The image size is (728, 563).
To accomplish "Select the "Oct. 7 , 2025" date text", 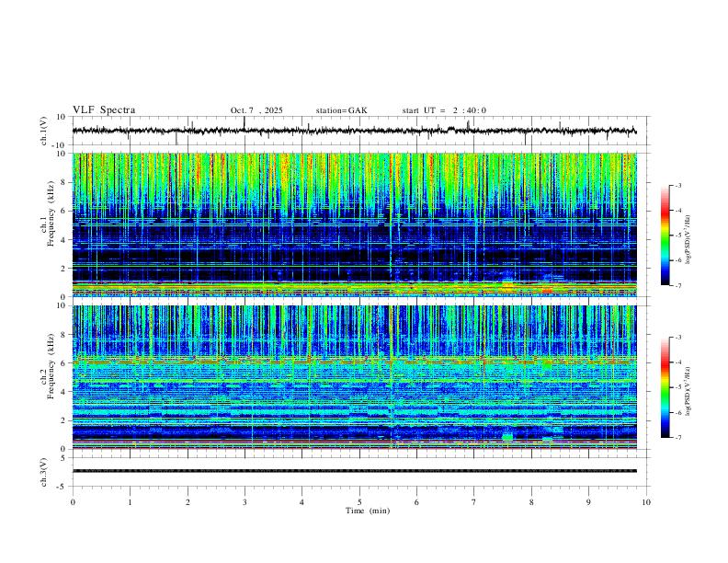I will coord(256,110).
